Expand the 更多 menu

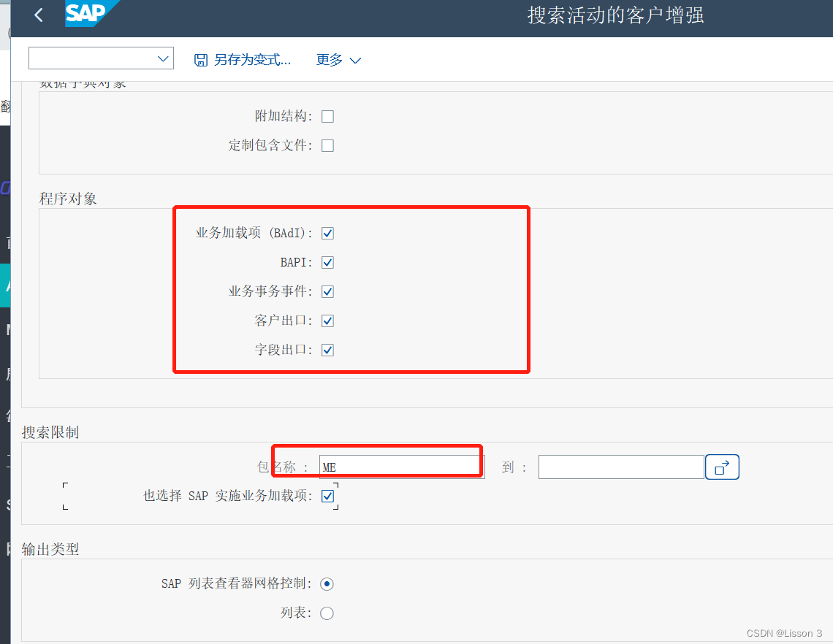click(338, 60)
